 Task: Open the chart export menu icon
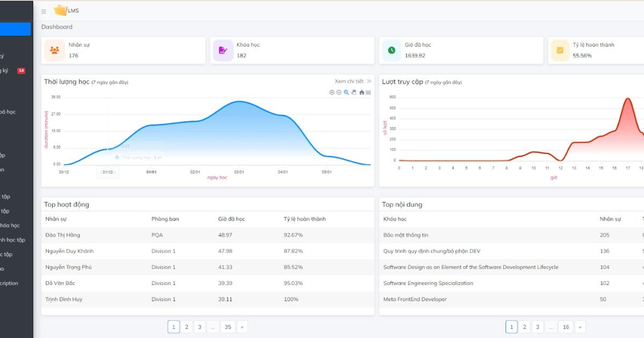pos(368,92)
